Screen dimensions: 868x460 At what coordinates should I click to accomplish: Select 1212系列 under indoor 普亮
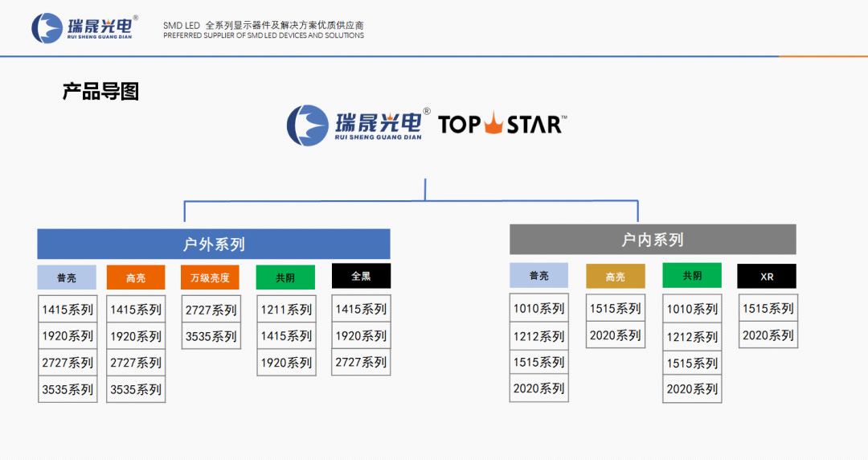(539, 336)
